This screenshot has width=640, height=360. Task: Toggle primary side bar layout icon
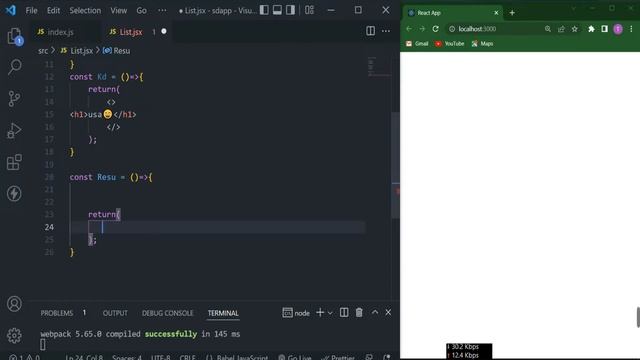tap(264, 10)
